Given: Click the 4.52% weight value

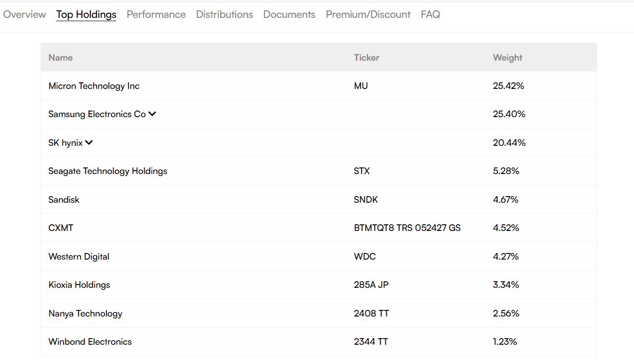Looking at the screenshot, I should click(506, 228).
